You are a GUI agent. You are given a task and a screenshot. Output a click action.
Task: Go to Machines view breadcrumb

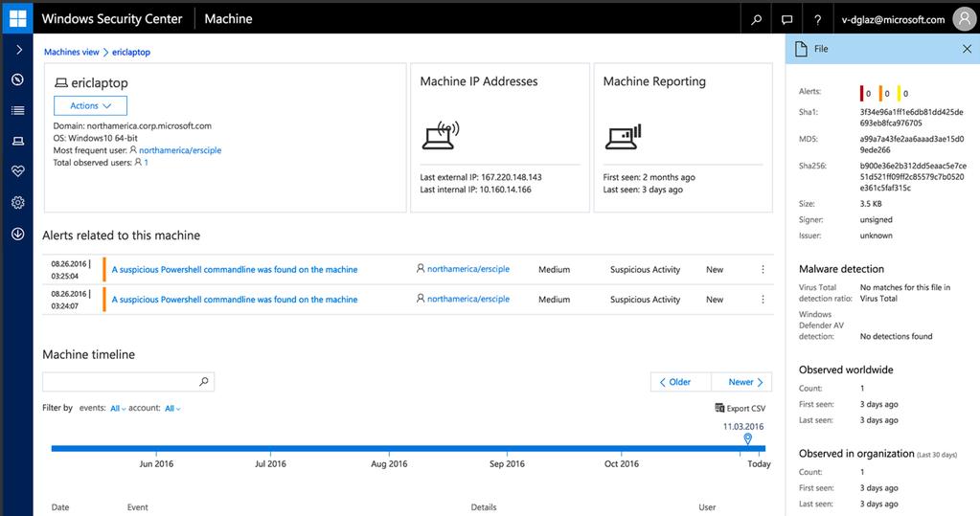(71, 52)
